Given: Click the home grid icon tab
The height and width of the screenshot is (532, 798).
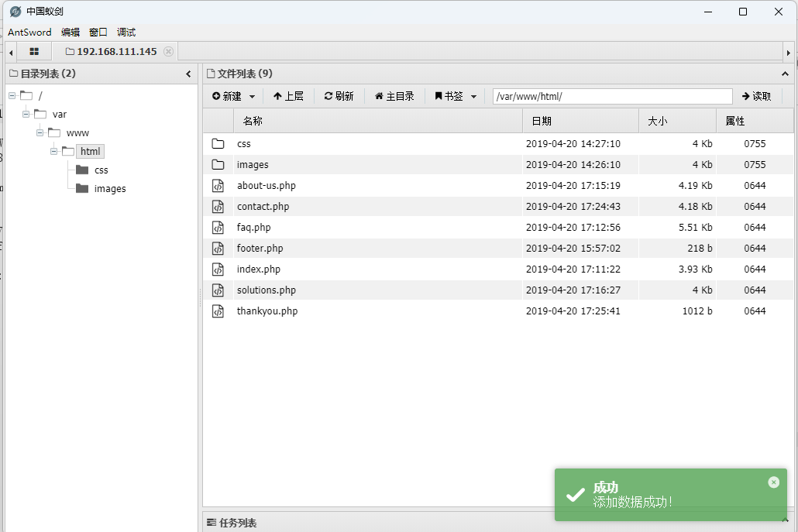Looking at the screenshot, I should (34, 52).
